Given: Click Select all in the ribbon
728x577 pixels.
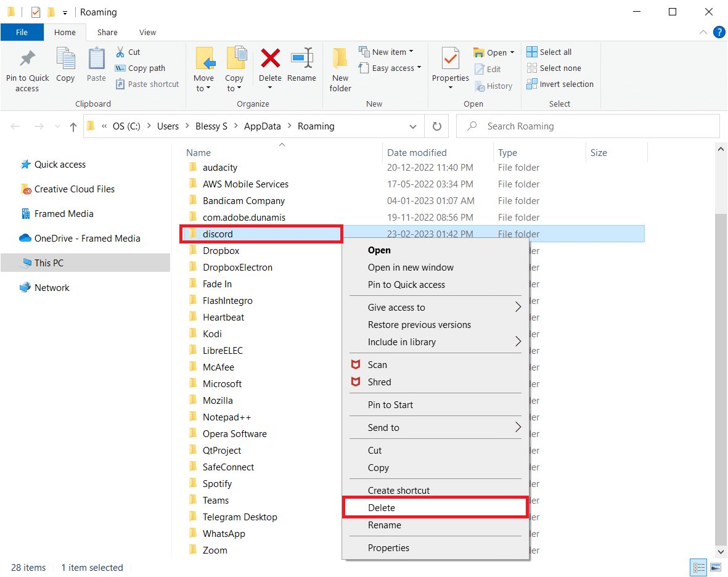Looking at the screenshot, I should (549, 52).
